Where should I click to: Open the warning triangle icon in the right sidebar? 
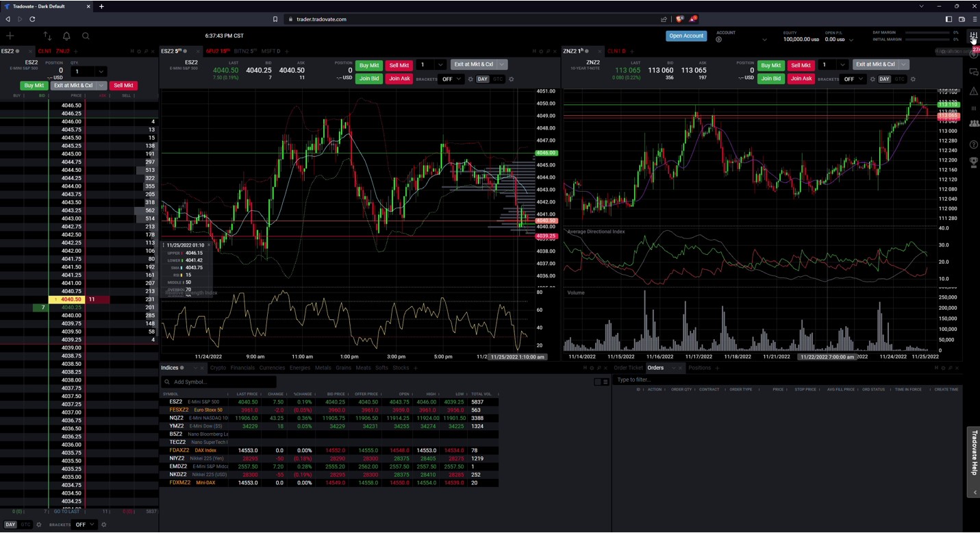(974, 90)
